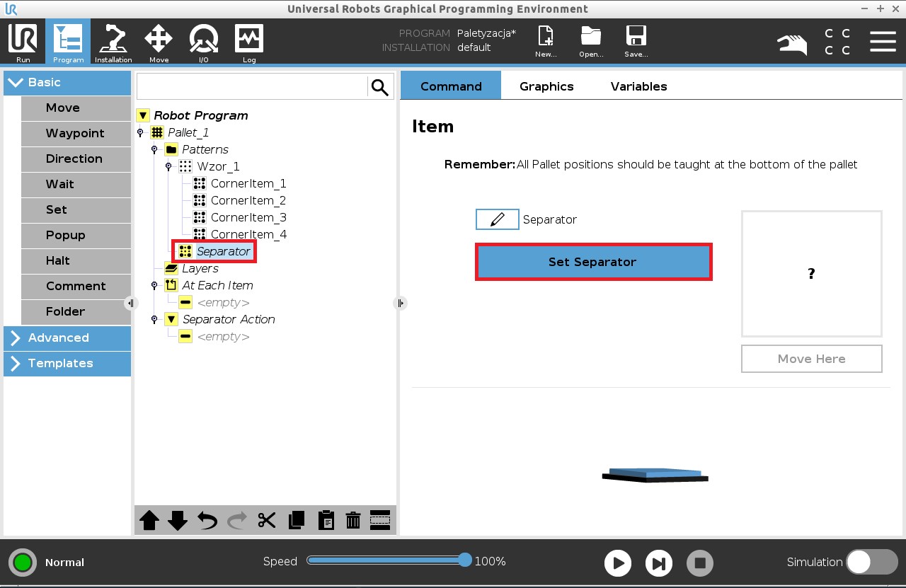Collapse the Wzor_1 pattern node
The image size is (906, 588).
168,166
